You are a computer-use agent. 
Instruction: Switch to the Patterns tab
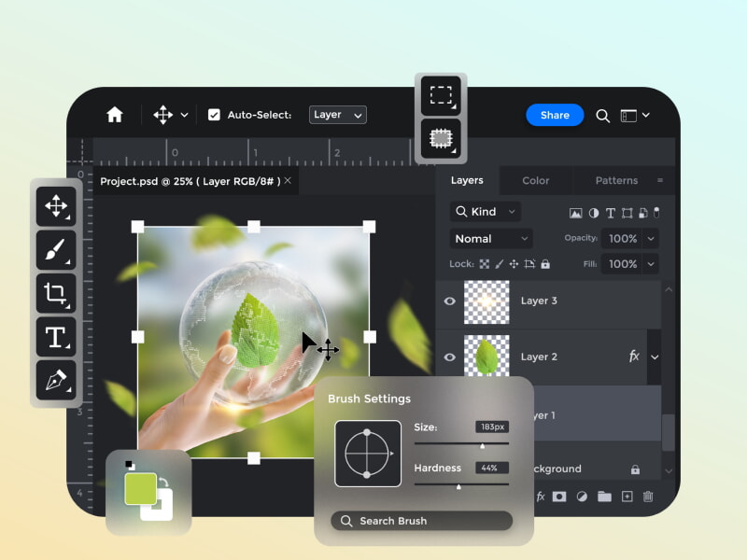pos(616,180)
